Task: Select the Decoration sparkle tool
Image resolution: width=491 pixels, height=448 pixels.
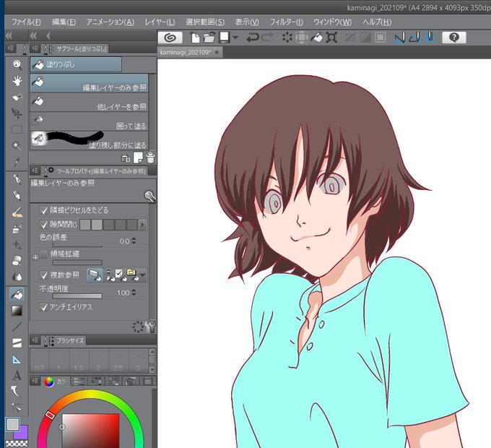Action: [x=17, y=244]
